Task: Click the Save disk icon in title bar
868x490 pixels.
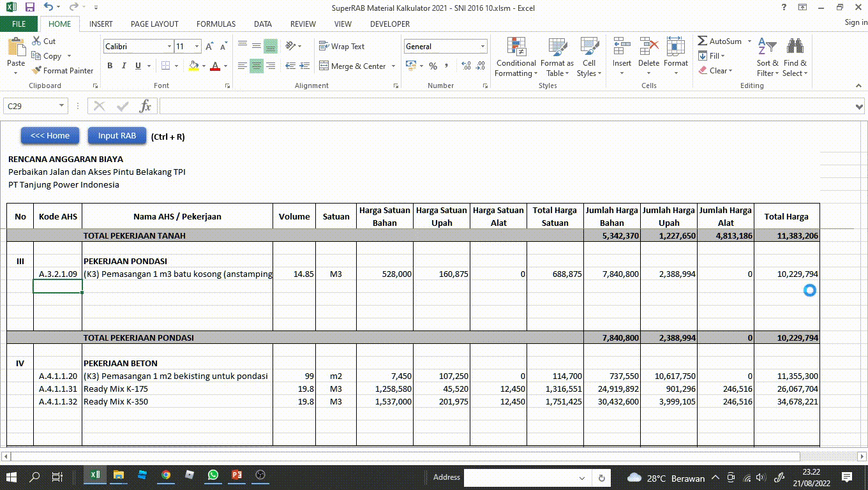Action: click(x=29, y=8)
